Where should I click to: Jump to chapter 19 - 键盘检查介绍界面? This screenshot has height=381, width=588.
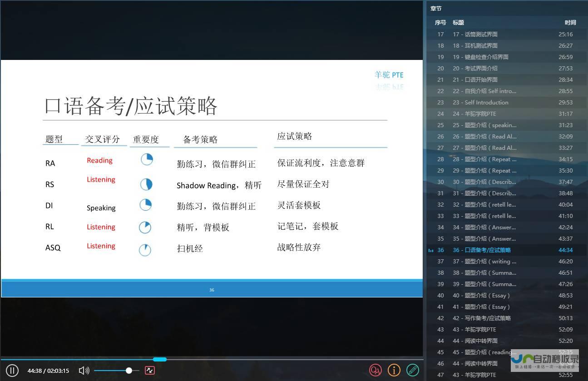pyautogui.click(x=506, y=57)
